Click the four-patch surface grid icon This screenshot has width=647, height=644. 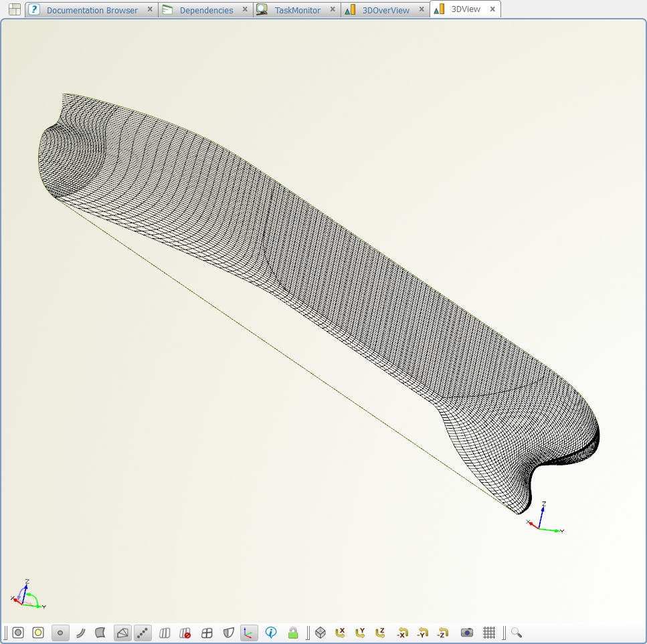click(x=207, y=633)
